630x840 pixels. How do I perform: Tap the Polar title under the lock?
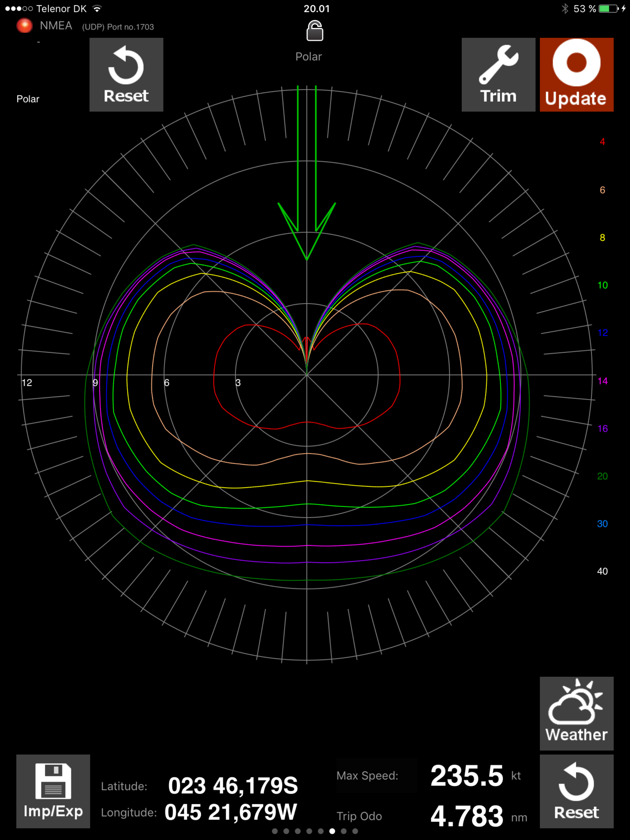click(x=309, y=57)
